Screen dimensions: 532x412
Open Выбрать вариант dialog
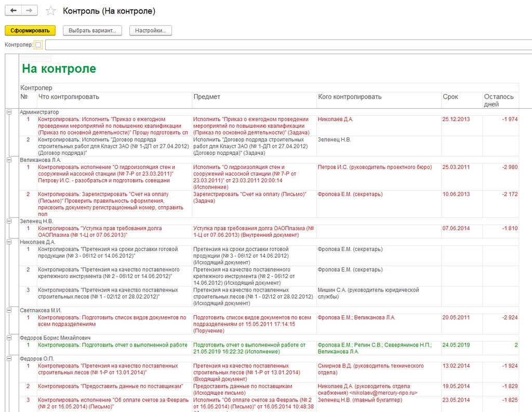click(x=92, y=31)
